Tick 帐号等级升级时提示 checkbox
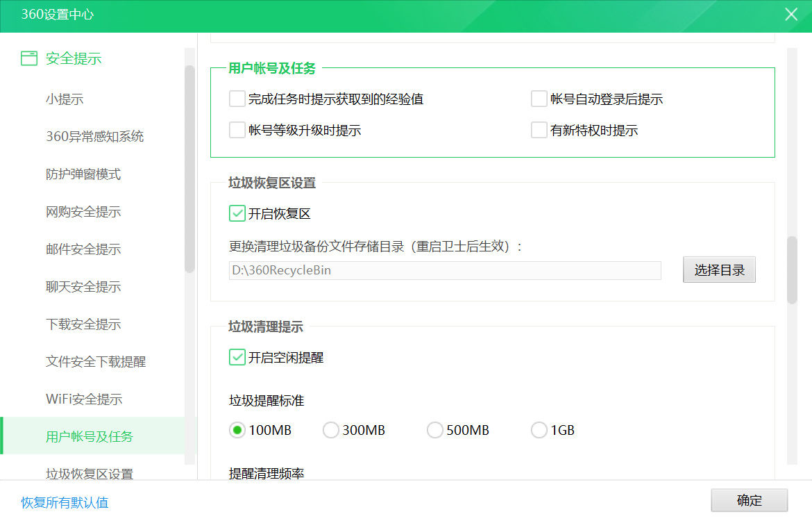The image size is (812, 521). tap(237, 130)
